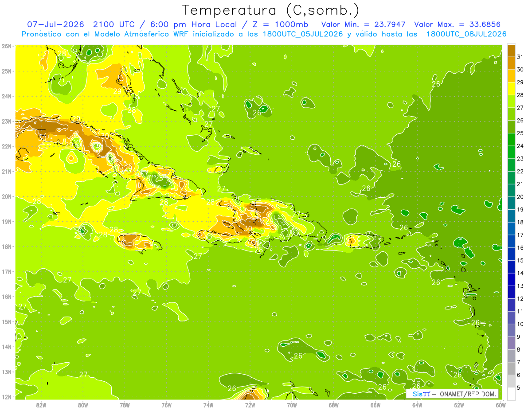The width and height of the screenshot is (532, 411).
Task: Click the brown legend swatch above 31
Action: click(511, 50)
